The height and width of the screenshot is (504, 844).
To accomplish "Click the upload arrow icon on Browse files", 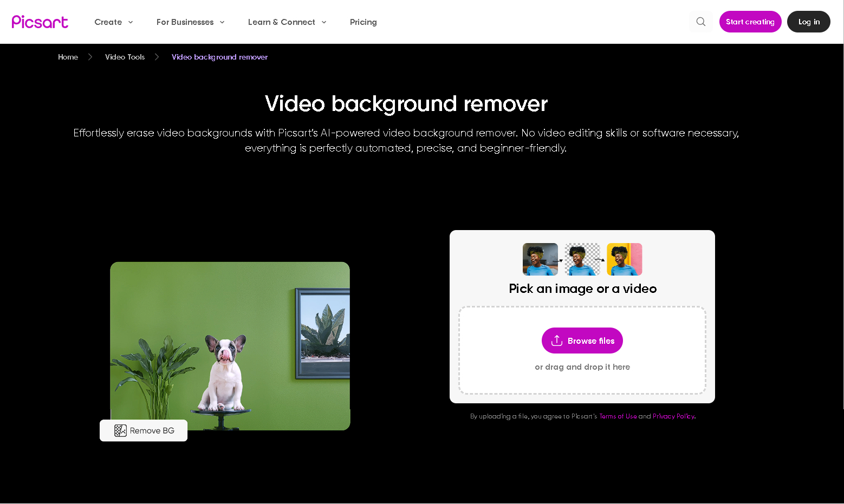I will pyautogui.click(x=556, y=341).
